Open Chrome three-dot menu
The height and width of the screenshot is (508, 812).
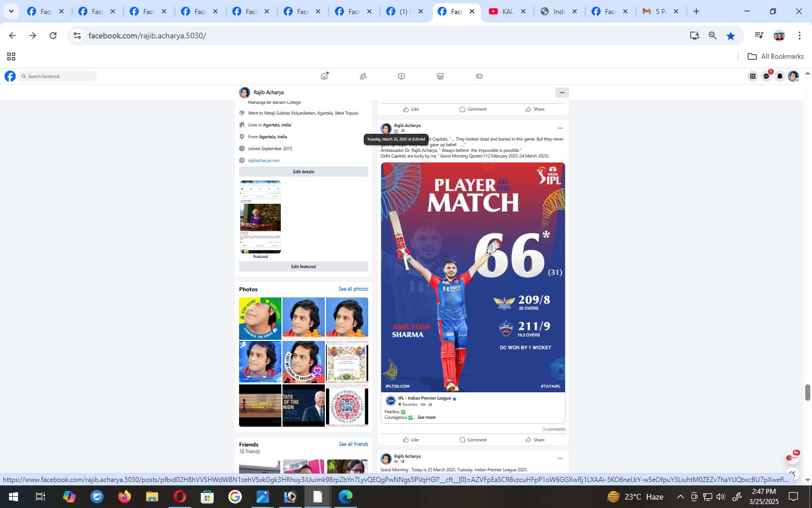click(799, 36)
